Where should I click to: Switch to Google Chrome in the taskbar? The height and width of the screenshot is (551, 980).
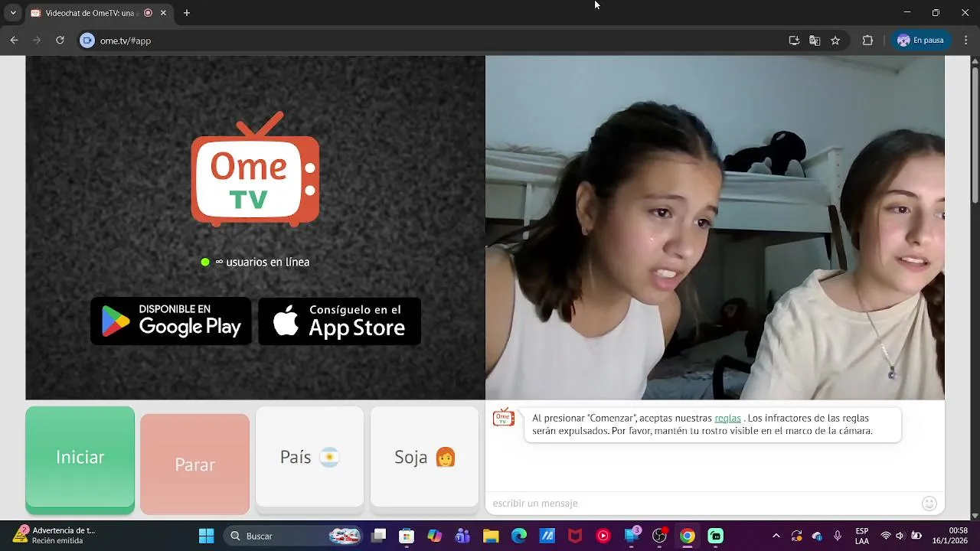click(688, 536)
